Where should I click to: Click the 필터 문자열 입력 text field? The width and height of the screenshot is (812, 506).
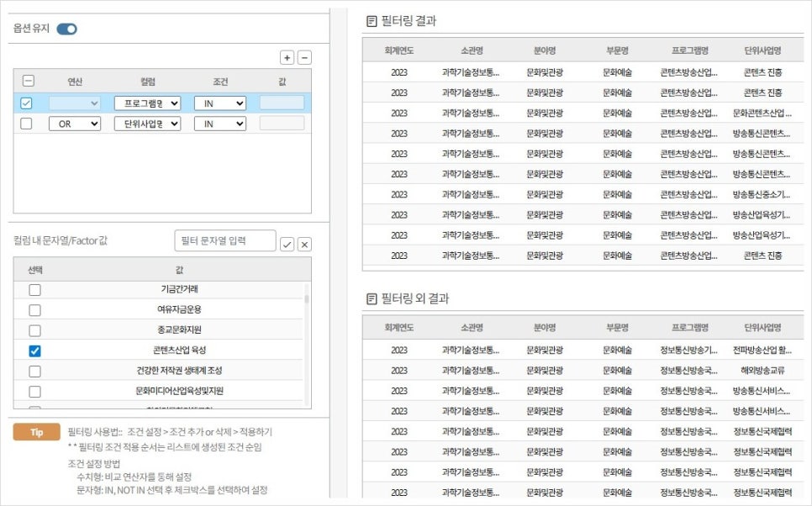click(x=224, y=241)
